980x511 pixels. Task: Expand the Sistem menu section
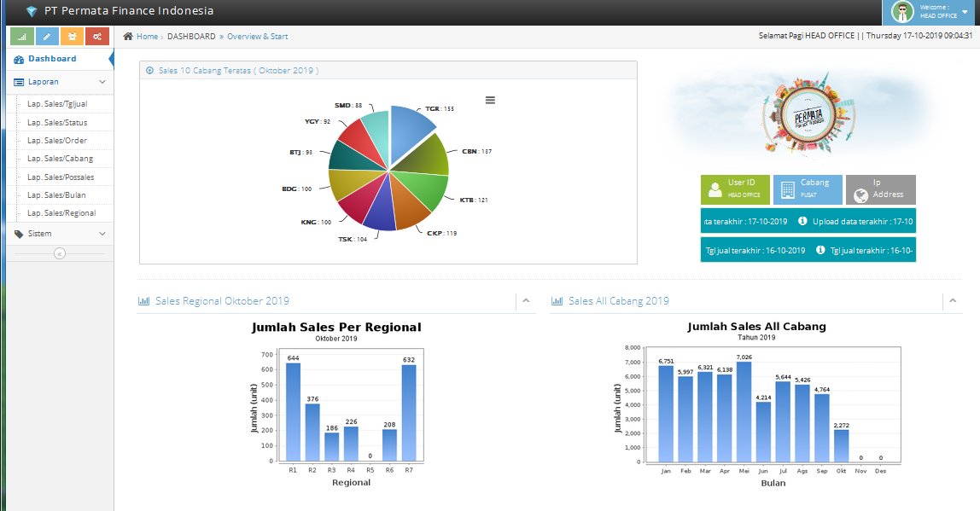59,234
